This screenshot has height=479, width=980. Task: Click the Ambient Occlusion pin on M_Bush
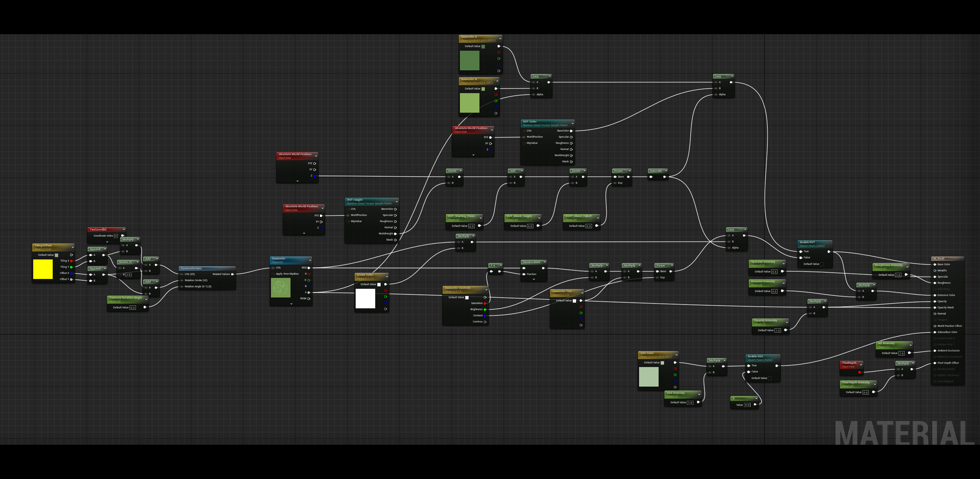coord(935,351)
